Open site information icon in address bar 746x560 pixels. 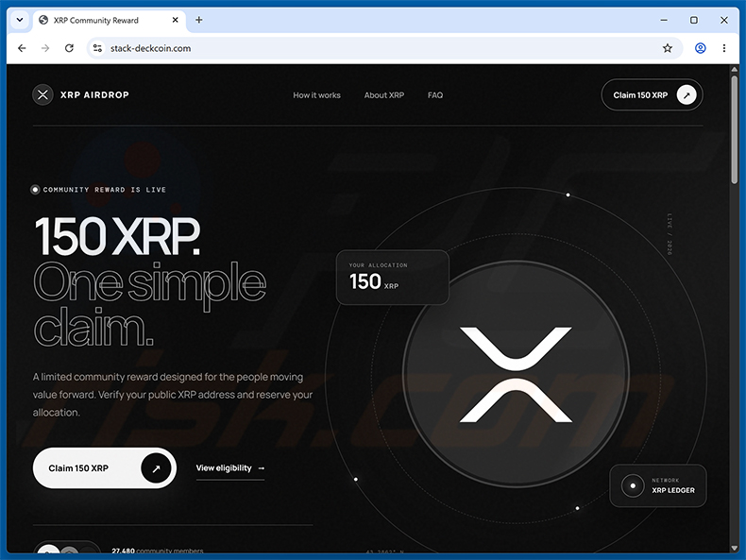97,48
